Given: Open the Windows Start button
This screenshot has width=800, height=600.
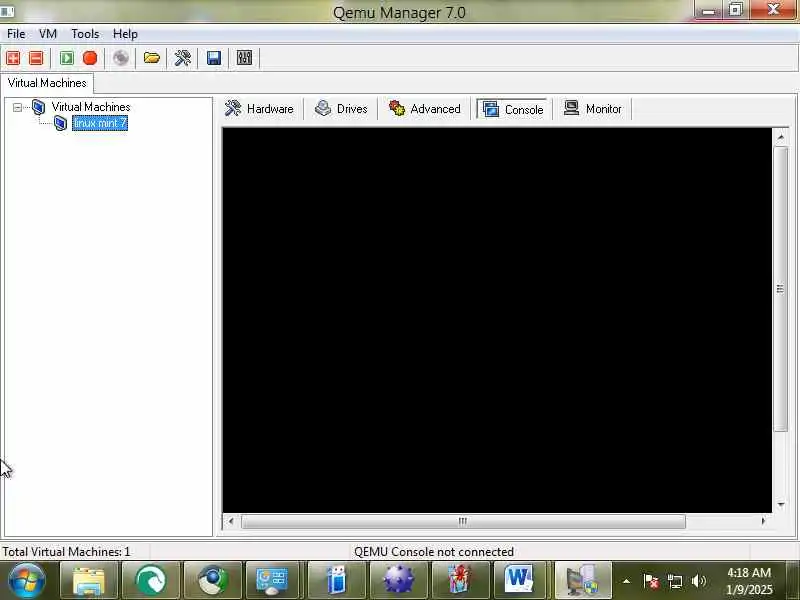Looking at the screenshot, I should tap(27, 580).
